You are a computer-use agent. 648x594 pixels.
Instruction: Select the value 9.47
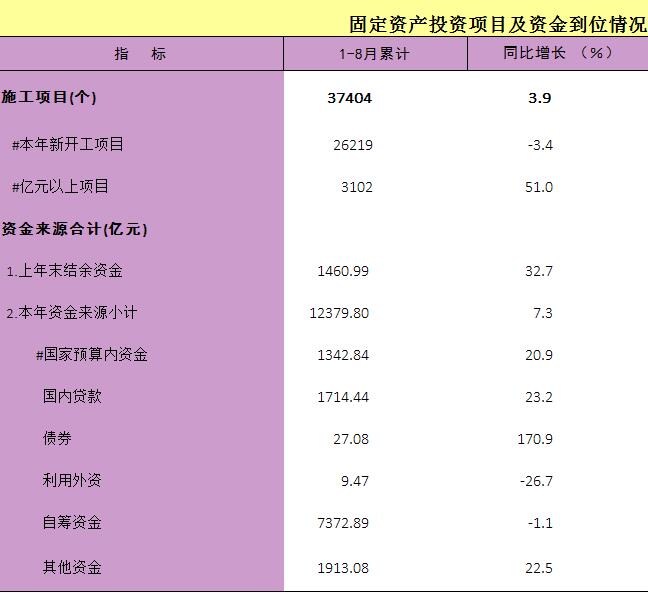[x=355, y=481]
